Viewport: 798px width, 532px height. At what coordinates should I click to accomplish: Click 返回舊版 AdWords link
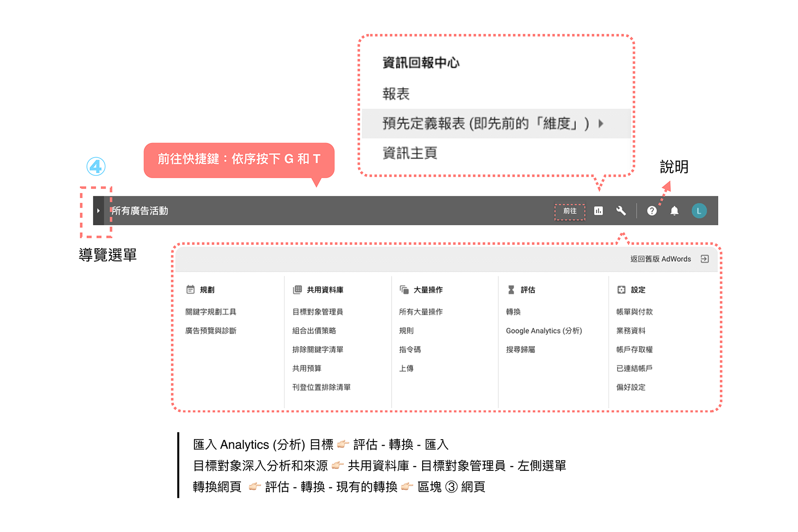tap(660, 259)
